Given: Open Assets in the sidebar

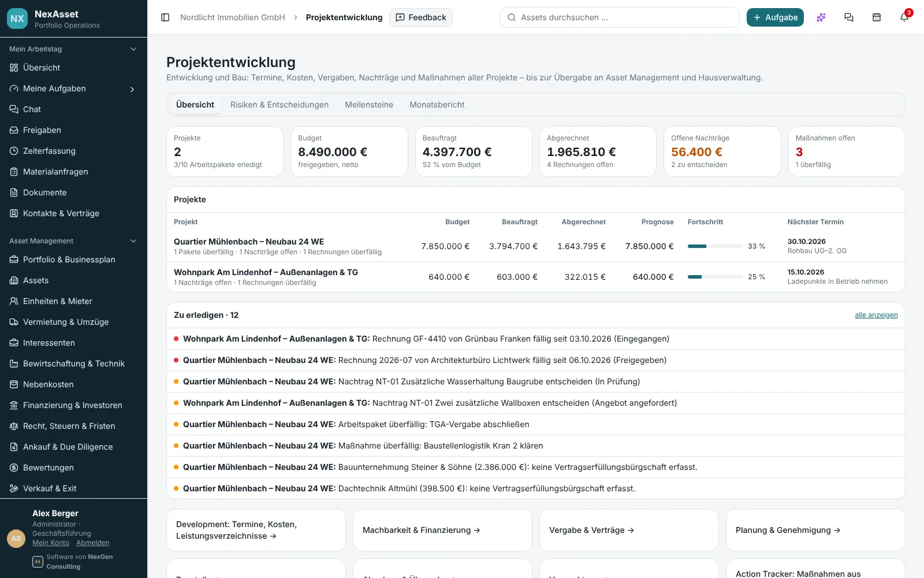Looking at the screenshot, I should (x=73, y=280).
